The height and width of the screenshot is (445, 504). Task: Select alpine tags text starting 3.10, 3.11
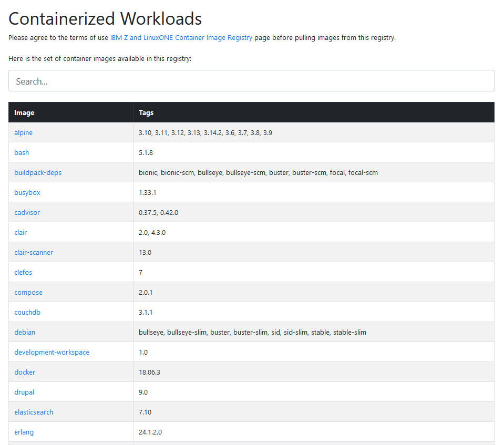point(205,133)
